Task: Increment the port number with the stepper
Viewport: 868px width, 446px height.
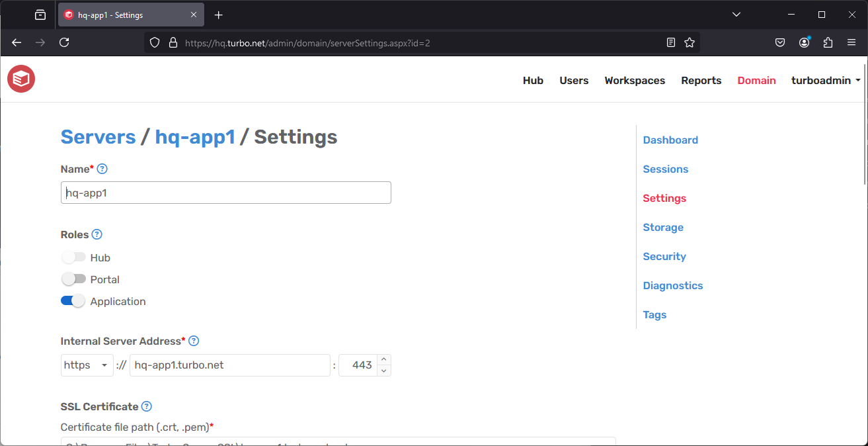Action: click(383, 361)
